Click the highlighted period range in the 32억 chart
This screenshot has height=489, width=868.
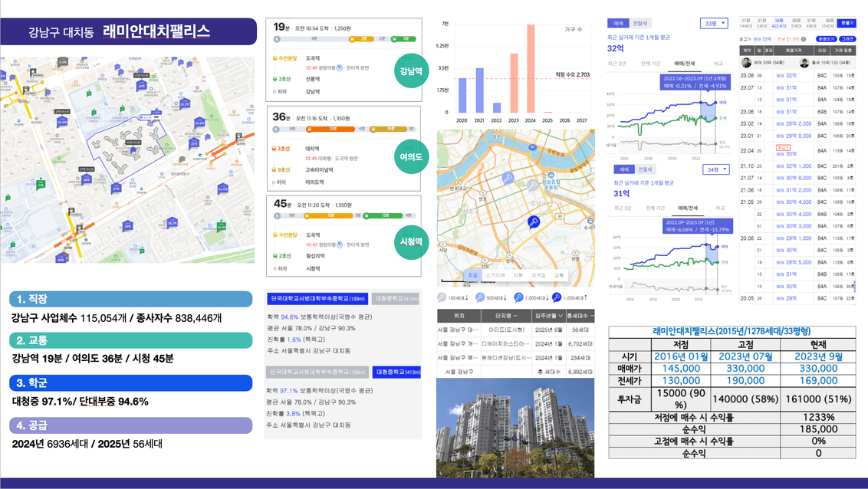[708, 113]
